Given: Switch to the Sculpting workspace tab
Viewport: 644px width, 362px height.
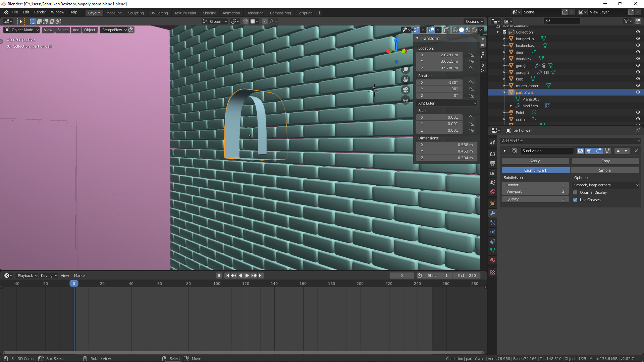Looking at the screenshot, I should pyautogui.click(x=136, y=13).
